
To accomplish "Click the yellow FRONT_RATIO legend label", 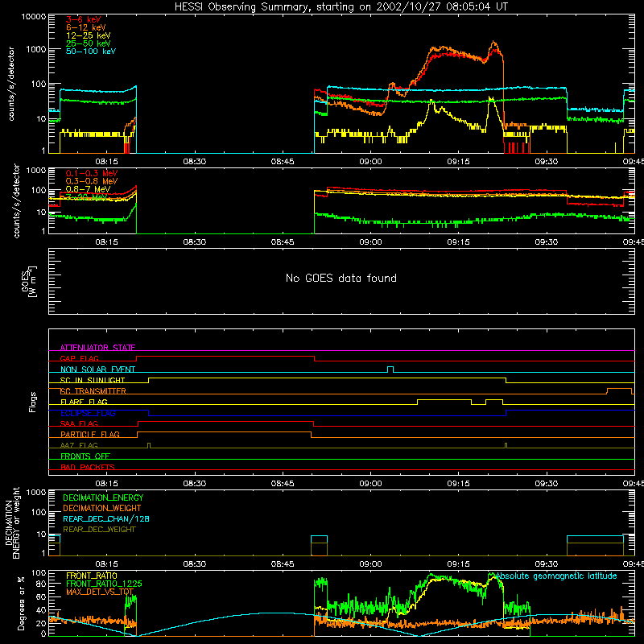I will [x=92, y=576].
